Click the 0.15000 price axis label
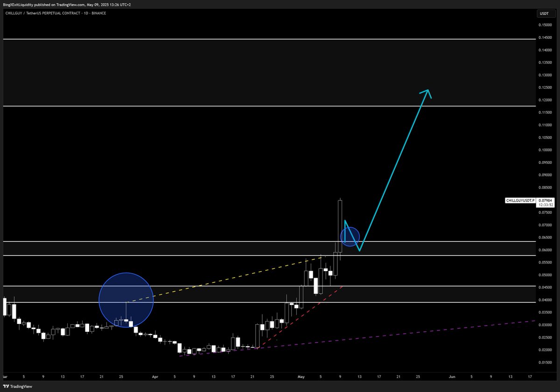The height and width of the screenshot is (392, 560). point(545,25)
